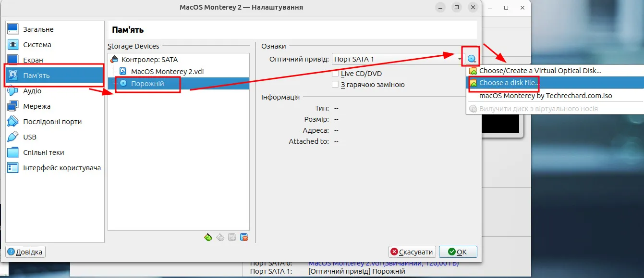The height and width of the screenshot is (278, 644).
Task: Click the Attached to: info label
Action: tap(309, 141)
